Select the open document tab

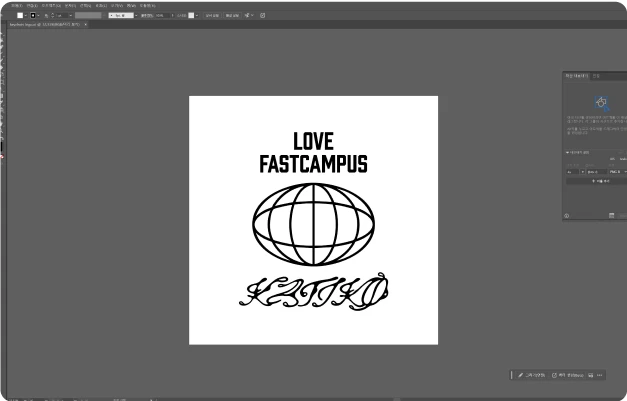[45, 24]
